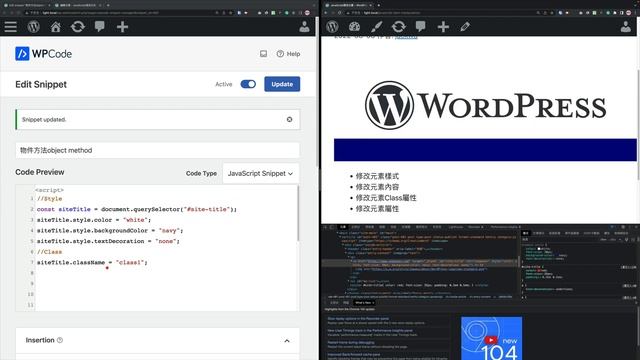Screen dimensions: 640x360
Task: Click line number 7 in code gutter
Action: [x=32, y=262]
